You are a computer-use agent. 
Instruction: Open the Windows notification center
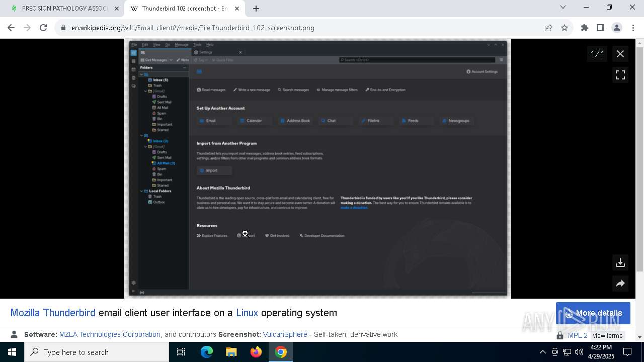[627, 352]
